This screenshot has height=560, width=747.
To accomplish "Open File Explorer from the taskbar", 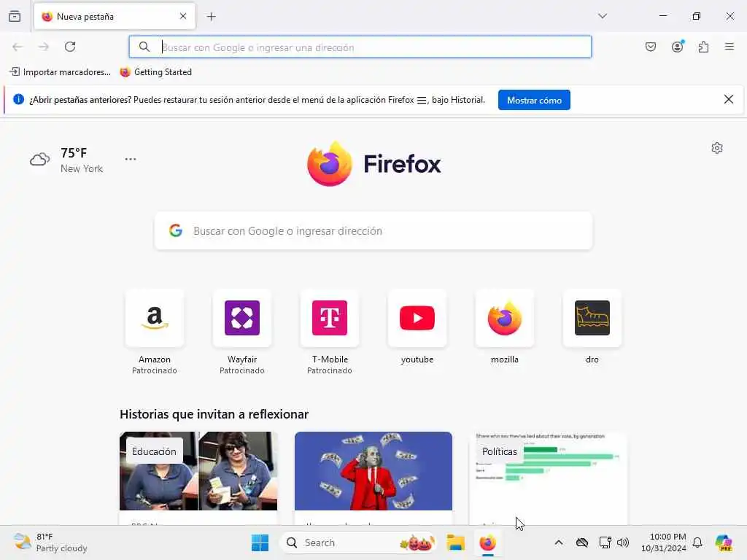I will [455, 542].
